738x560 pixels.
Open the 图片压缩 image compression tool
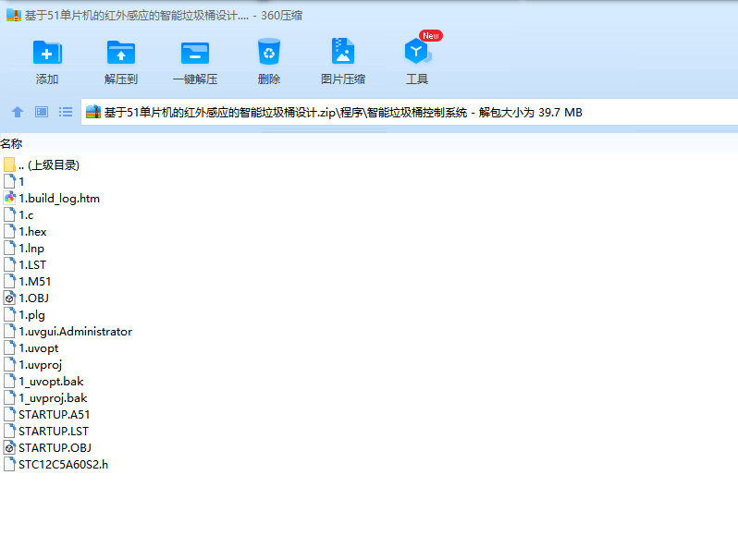click(342, 51)
